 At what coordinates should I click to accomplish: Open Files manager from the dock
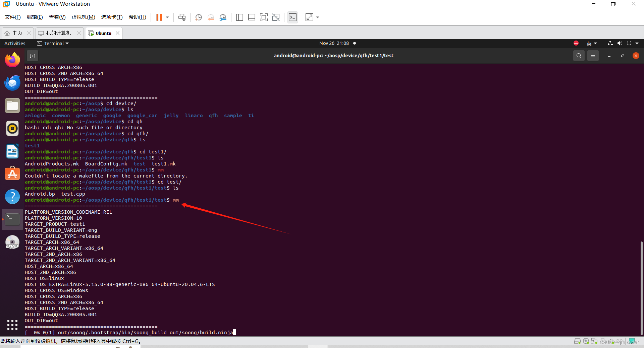click(x=12, y=106)
